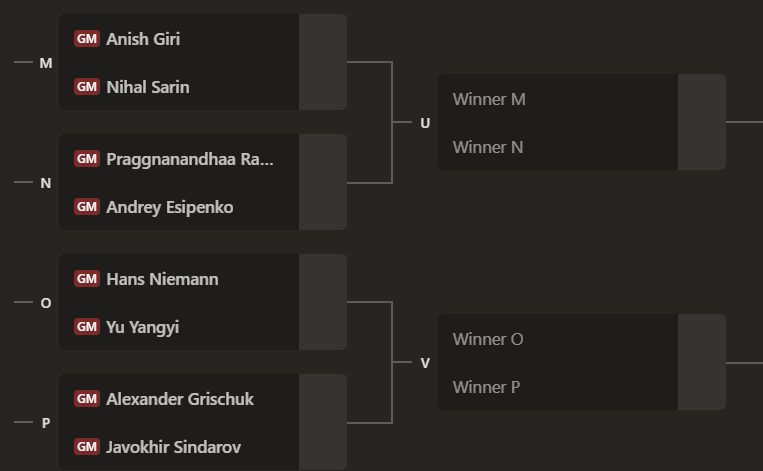Select the Hans Niemann player name
763x471 pixels.
[x=162, y=279]
